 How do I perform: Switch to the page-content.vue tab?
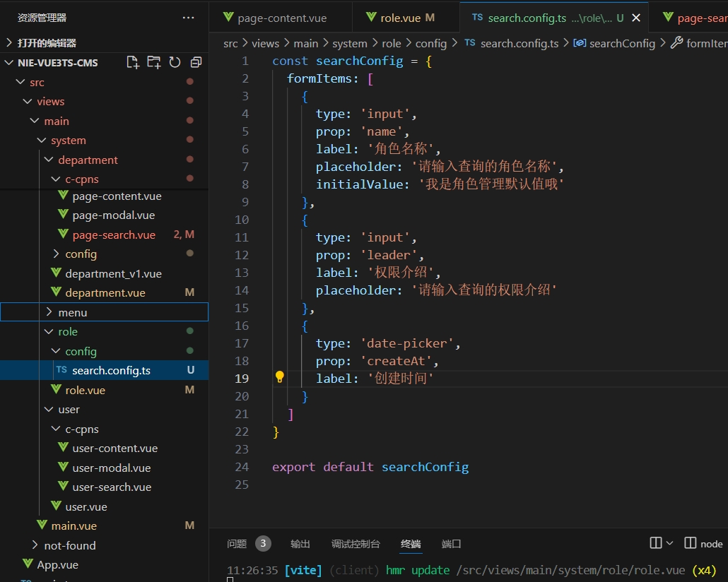(x=281, y=18)
